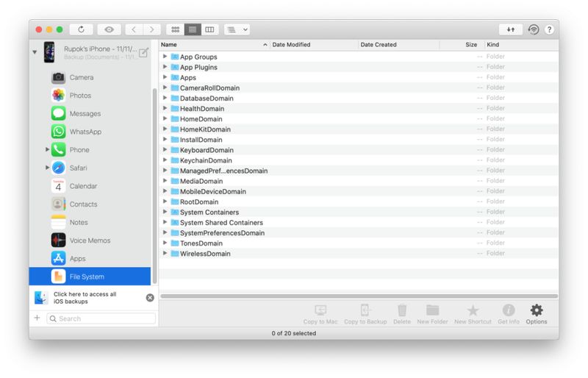The width and height of the screenshot is (588, 378).
Task: Select the System Shared Containers folder
Action: point(359,223)
